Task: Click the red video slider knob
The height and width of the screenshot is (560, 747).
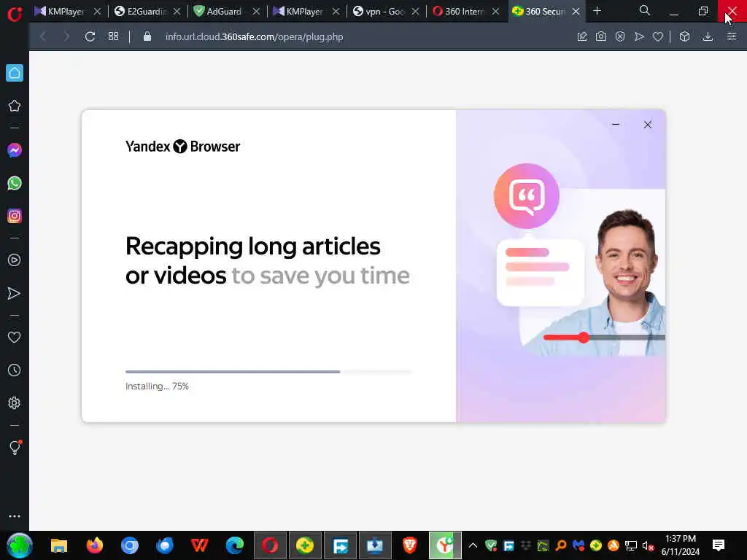Action: [584, 338]
